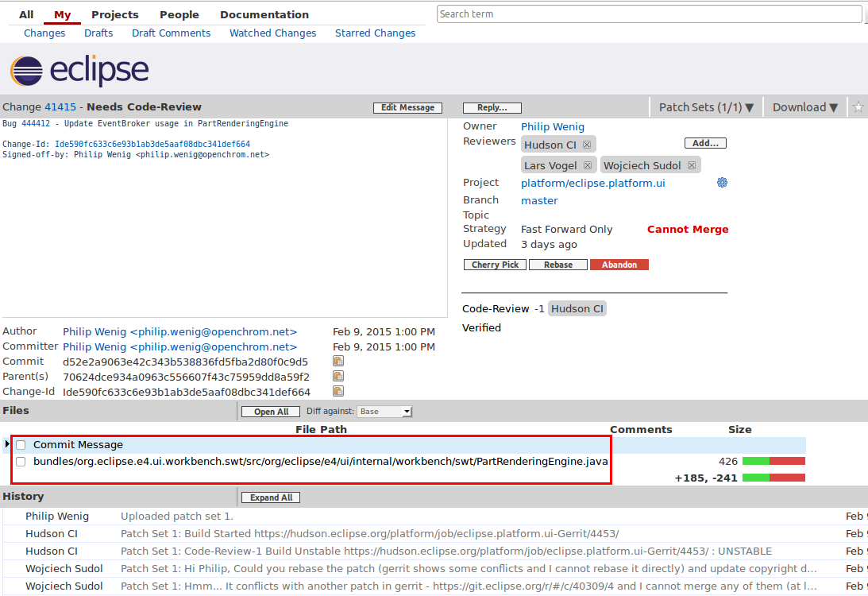
Task: Open the Projects menu
Action: coord(115,15)
